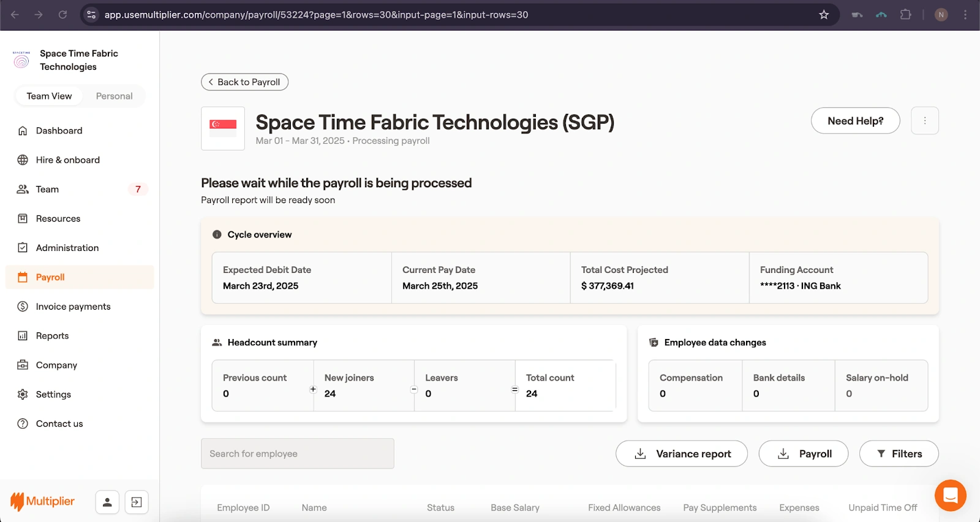Click the Bank details changes card
The width and height of the screenshot is (980, 522).
788,386
